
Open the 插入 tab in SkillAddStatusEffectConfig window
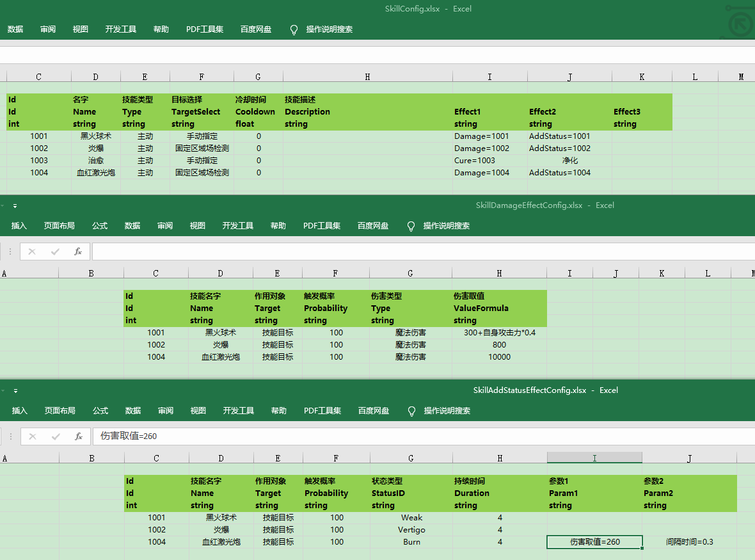click(x=20, y=411)
